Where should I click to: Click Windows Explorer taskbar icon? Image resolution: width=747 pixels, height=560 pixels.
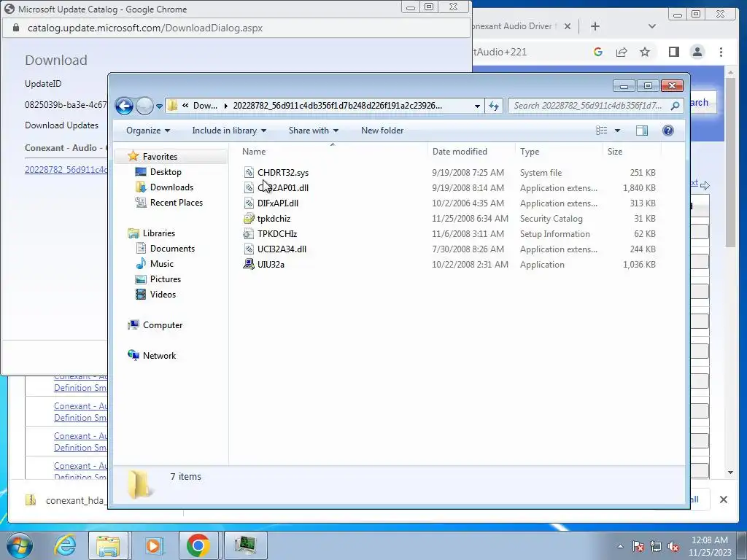pyautogui.click(x=108, y=545)
